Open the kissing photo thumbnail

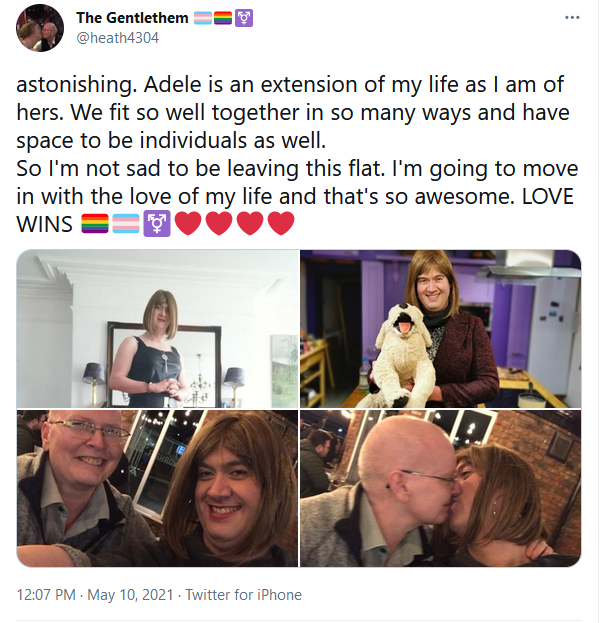(441, 488)
